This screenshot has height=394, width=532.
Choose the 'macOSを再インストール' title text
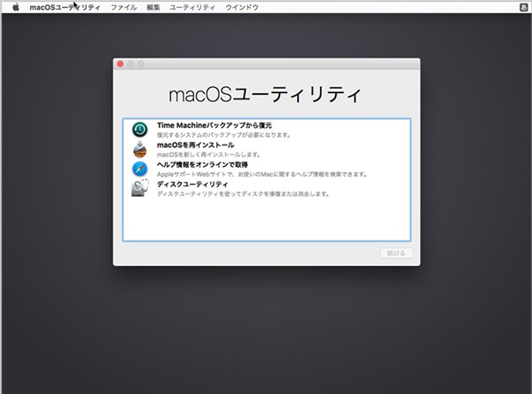195,145
